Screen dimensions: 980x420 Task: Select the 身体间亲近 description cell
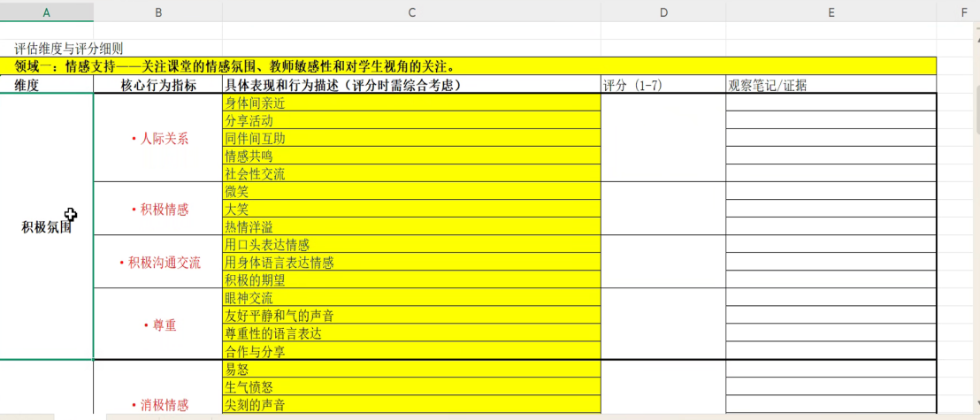(411, 103)
